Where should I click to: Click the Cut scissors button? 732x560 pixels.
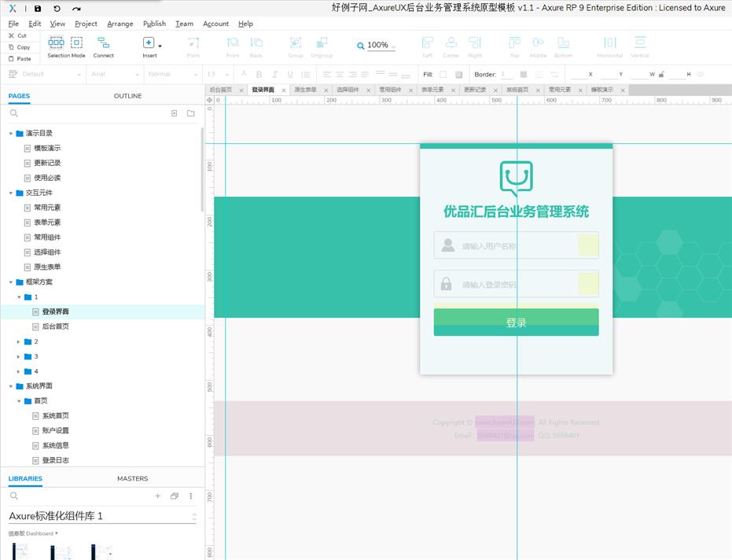(x=18, y=35)
